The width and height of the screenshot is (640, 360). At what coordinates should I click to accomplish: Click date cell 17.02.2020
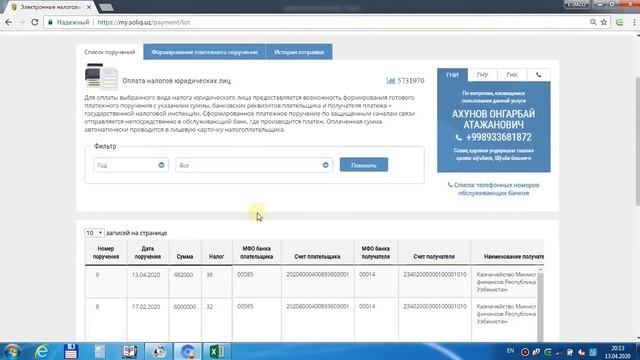146,307
